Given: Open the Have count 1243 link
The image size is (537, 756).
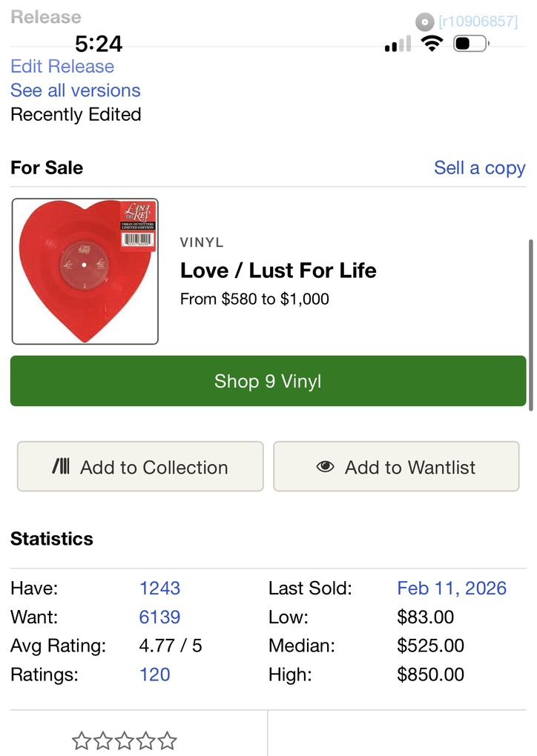Looking at the screenshot, I should [159, 588].
